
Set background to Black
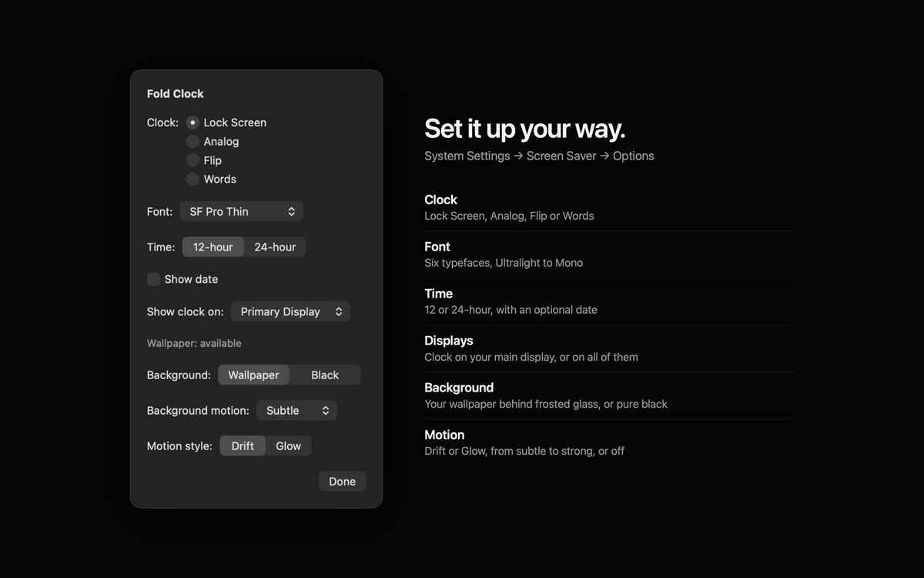pos(325,375)
